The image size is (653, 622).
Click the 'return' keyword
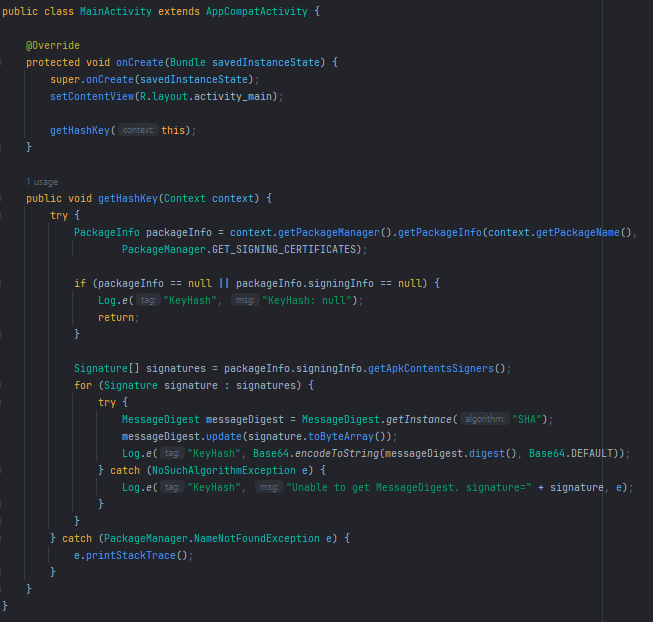116,317
